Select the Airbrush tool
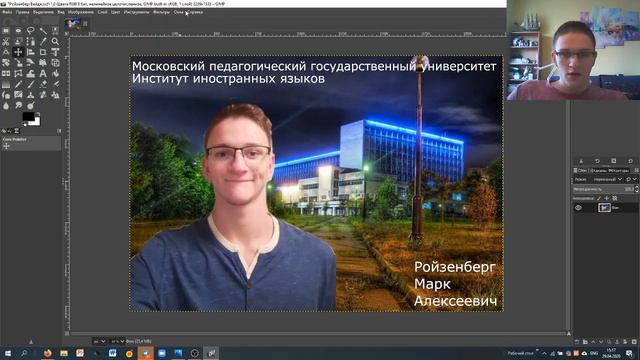The height and width of the screenshot is (360, 640). click(55, 84)
